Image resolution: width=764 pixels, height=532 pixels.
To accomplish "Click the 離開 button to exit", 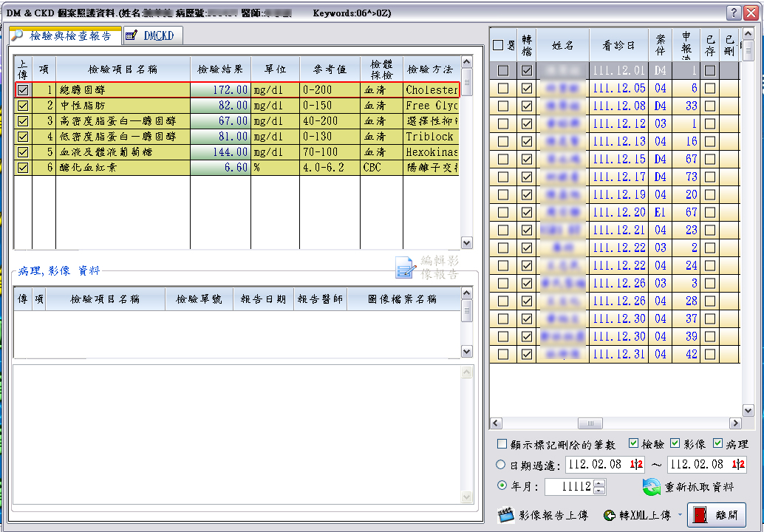I will [x=716, y=515].
